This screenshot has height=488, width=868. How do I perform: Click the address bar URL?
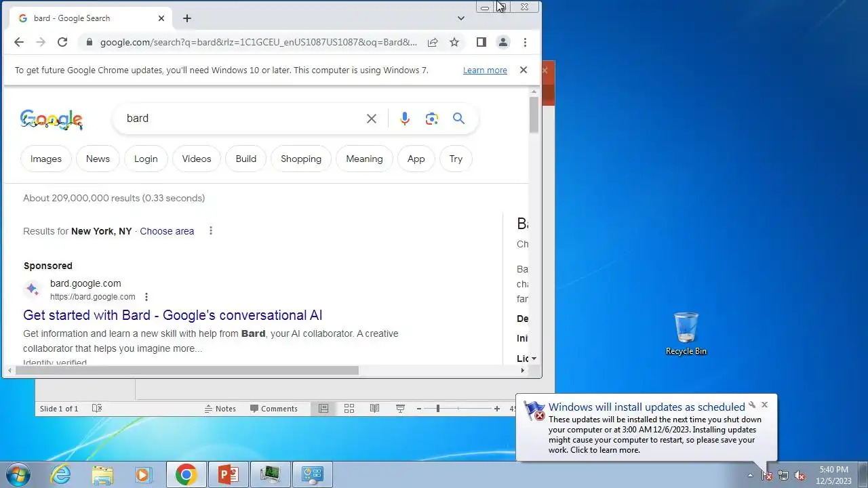click(x=258, y=42)
